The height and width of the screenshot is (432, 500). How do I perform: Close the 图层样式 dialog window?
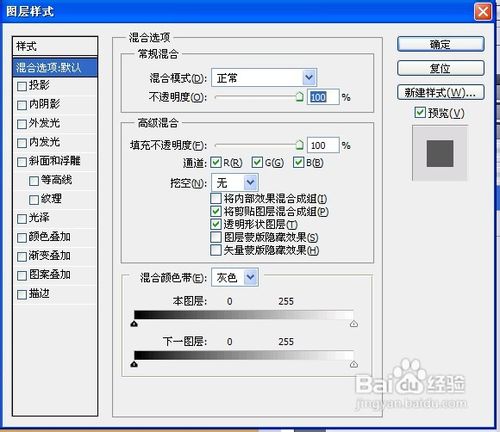coord(483,12)
